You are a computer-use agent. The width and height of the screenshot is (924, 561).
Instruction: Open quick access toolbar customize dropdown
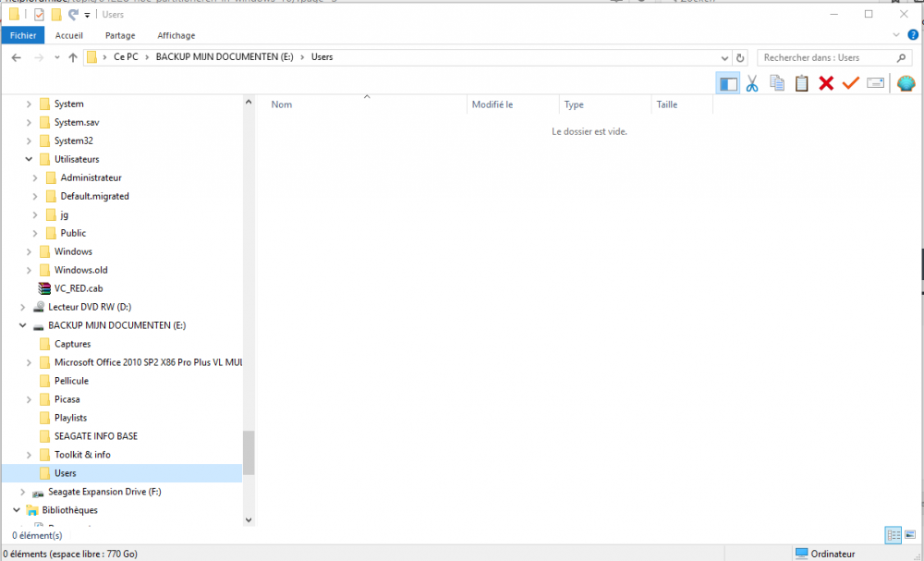pos(87,15)
